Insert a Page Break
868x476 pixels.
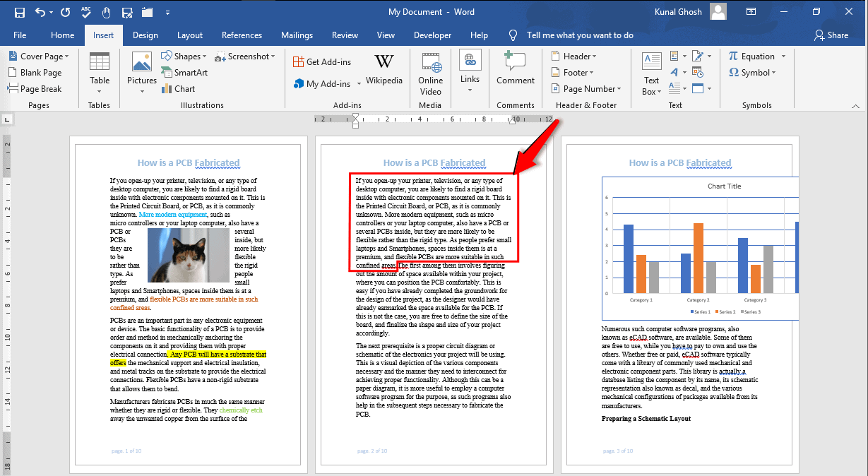[37, 88]
